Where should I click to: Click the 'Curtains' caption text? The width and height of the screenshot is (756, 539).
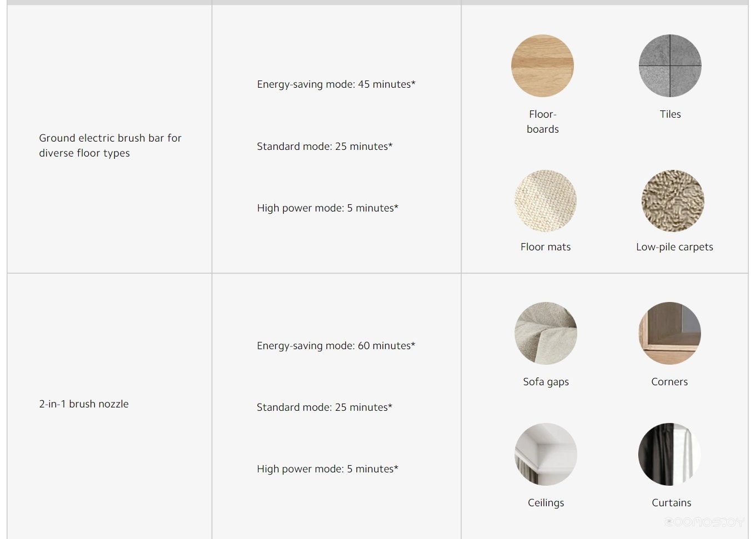pyautogui.click(x=671, y=503)
